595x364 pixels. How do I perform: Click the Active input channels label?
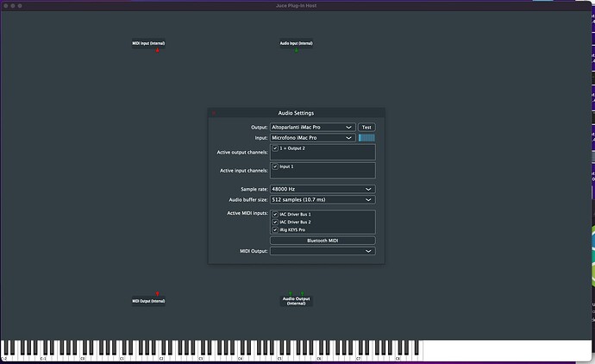click(244, 171)
